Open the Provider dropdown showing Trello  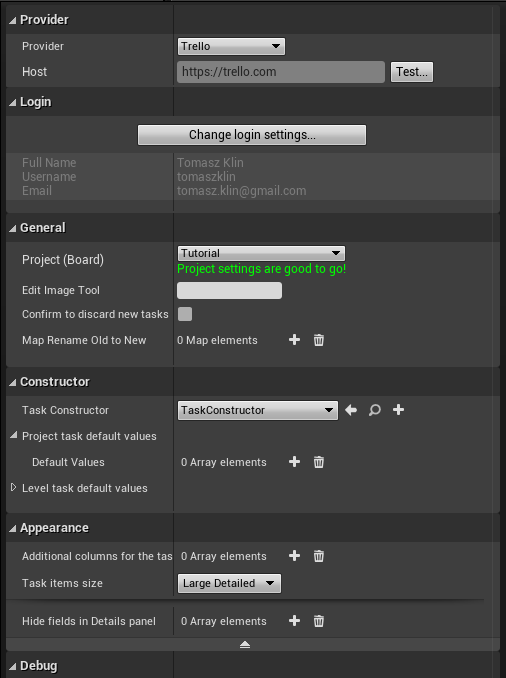point(231,46)
